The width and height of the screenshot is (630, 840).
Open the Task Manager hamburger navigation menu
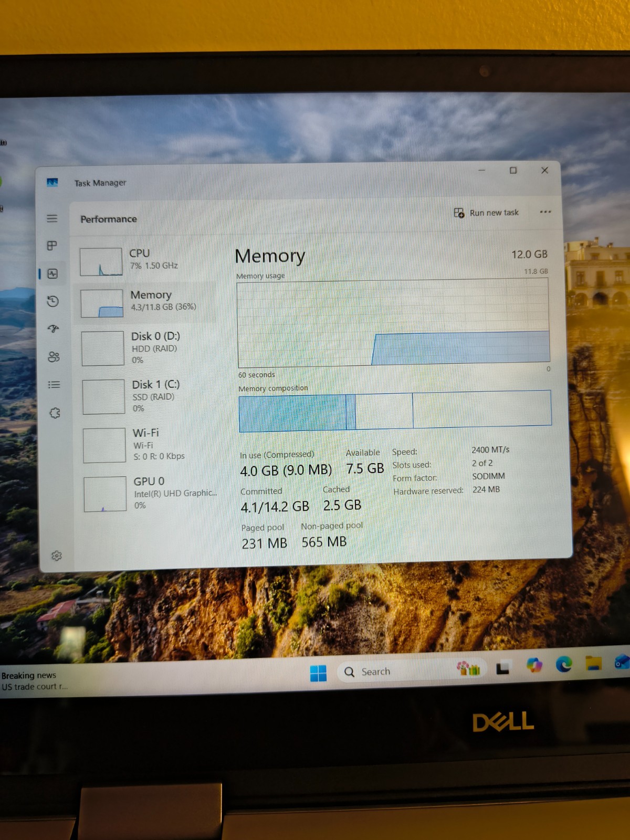52,218
